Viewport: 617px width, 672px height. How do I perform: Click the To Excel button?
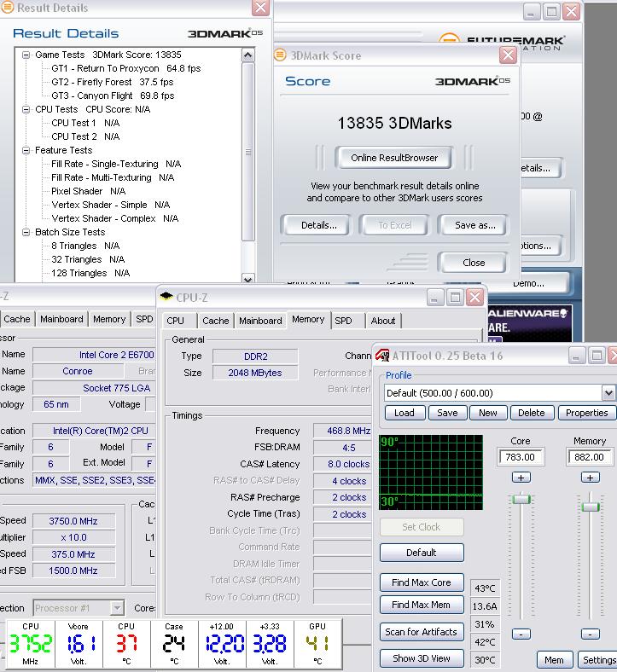394,225
